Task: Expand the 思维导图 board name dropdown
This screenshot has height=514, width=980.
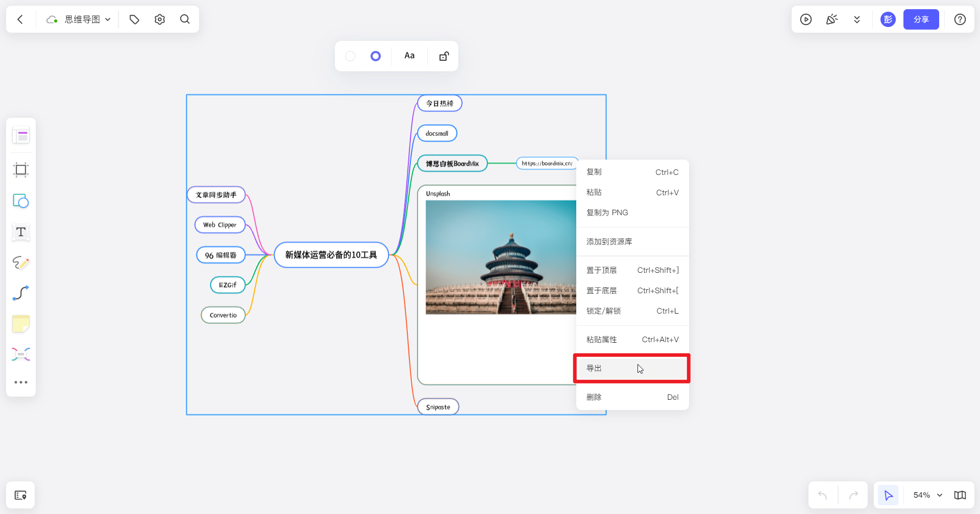Action: coord(107,19)
